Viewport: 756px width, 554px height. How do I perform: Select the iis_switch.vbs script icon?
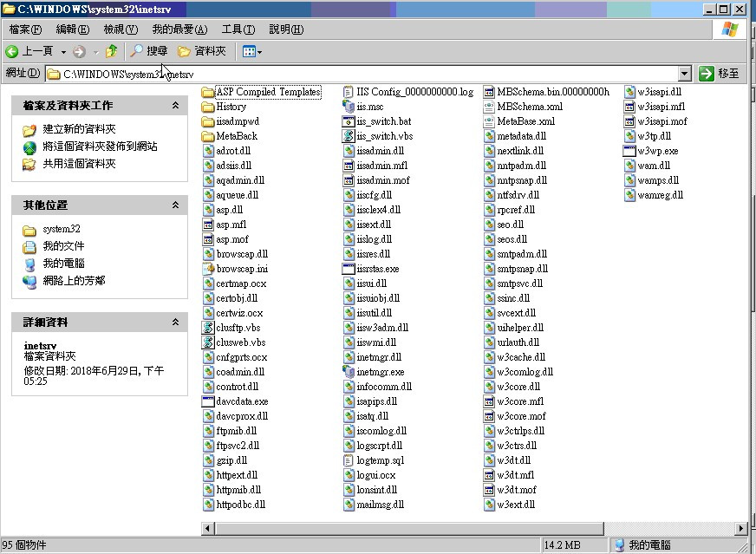349,136
